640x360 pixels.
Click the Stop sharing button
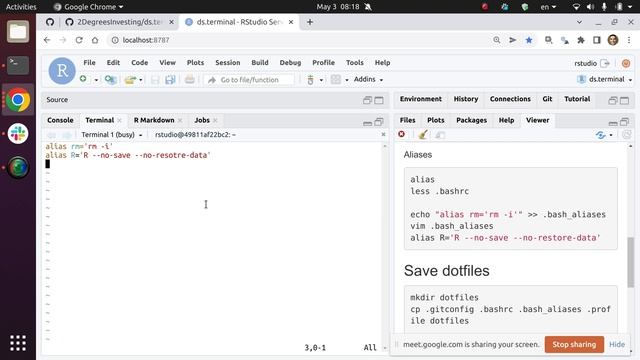coord(574,344)
